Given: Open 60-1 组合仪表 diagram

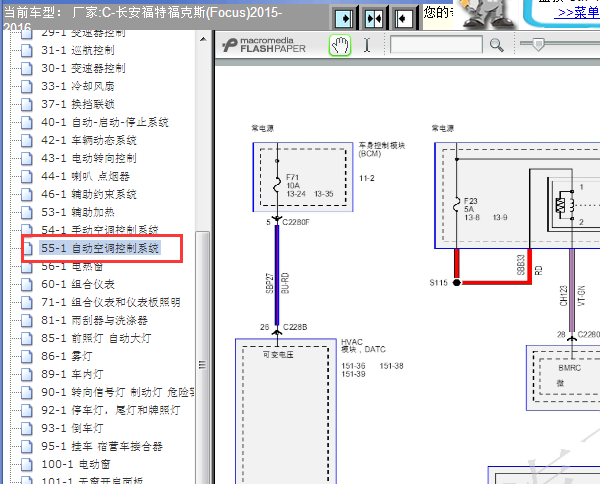Looking at the screenshot, I should [78, 284].
